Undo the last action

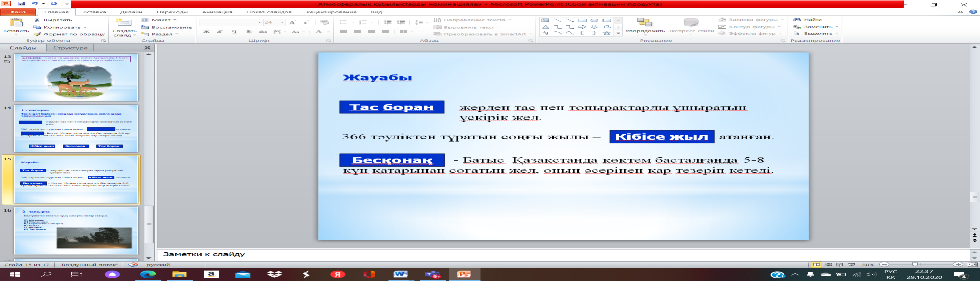(x=35, y=3)
